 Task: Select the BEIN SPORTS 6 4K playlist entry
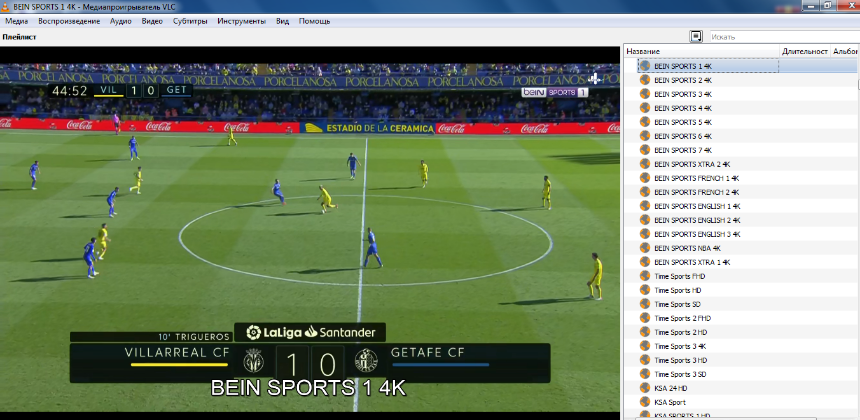point(683,137)
